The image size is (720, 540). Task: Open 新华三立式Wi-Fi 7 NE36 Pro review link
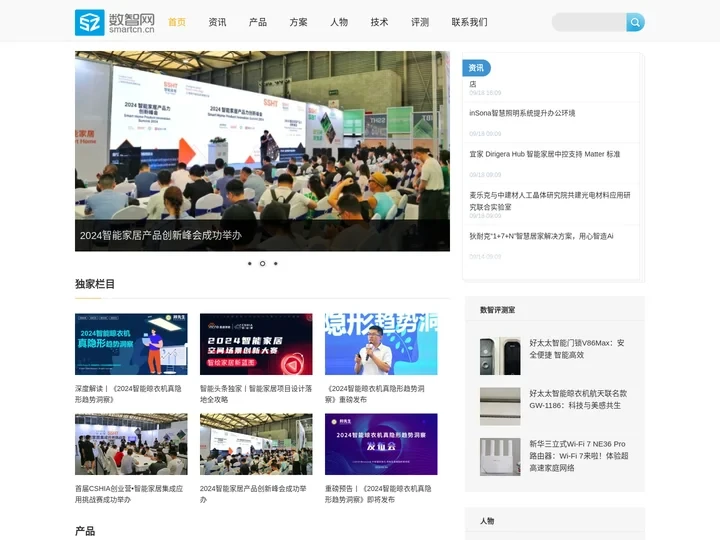pyautogui.click(x=579, y=456)
